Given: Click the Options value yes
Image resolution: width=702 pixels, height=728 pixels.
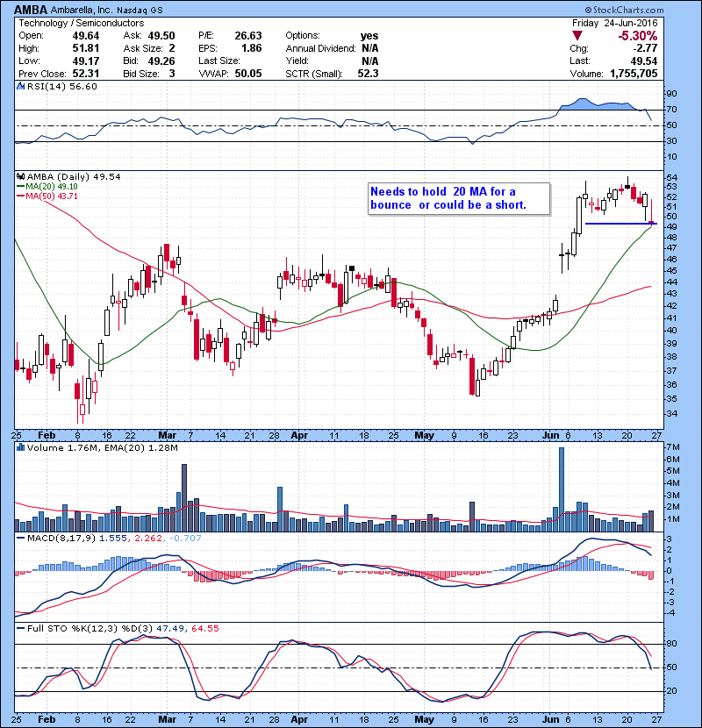Looking at the screenshot, I should pos(369,36).
